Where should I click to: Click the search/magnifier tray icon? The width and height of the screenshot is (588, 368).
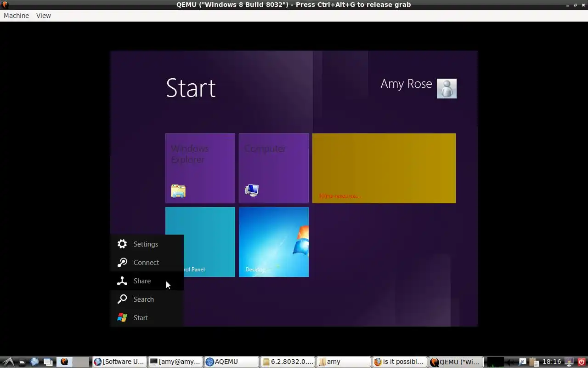point(522,362)
